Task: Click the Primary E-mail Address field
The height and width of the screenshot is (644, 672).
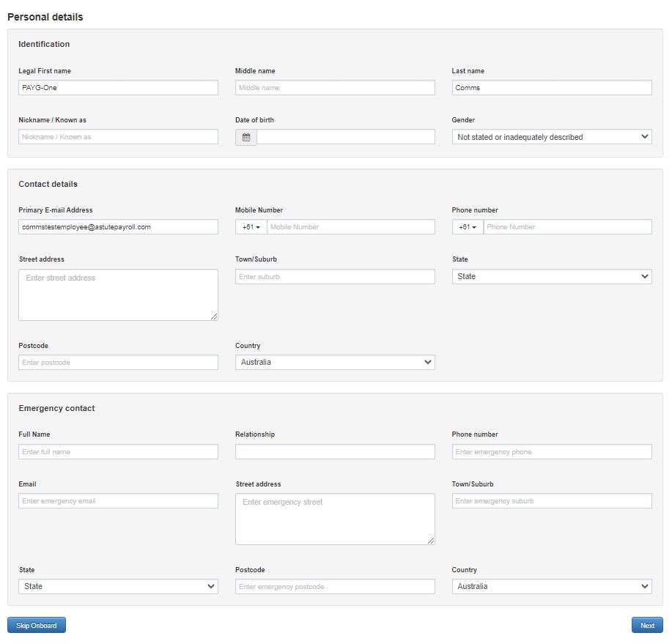Action: tap(118, 227)
